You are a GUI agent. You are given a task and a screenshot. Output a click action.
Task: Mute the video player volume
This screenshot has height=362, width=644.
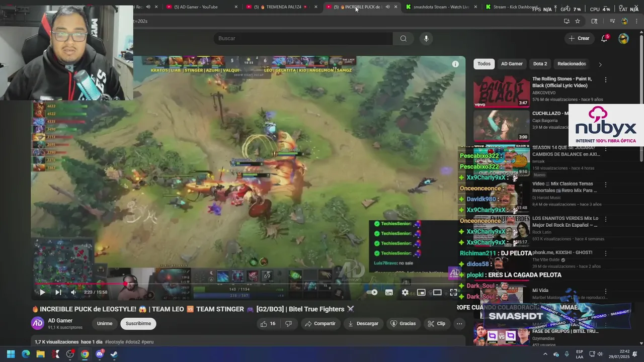(x=73, y=292)
